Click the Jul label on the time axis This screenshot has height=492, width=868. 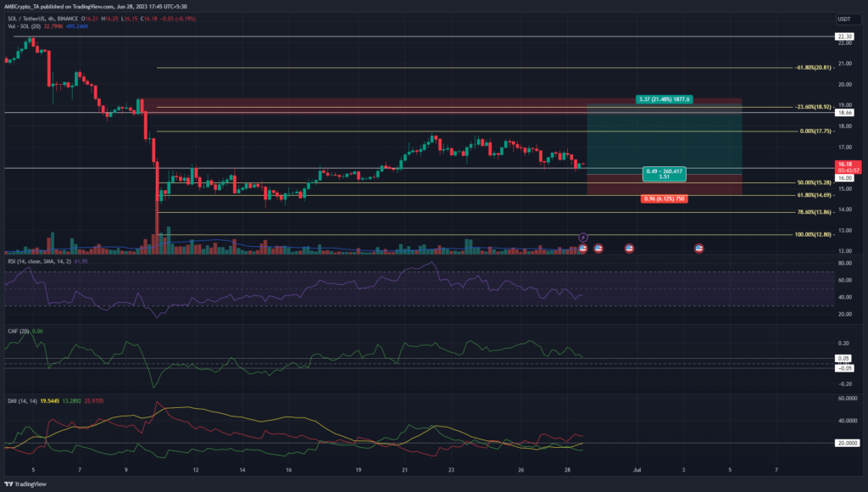pyautogui.click(x=636, y=468)
